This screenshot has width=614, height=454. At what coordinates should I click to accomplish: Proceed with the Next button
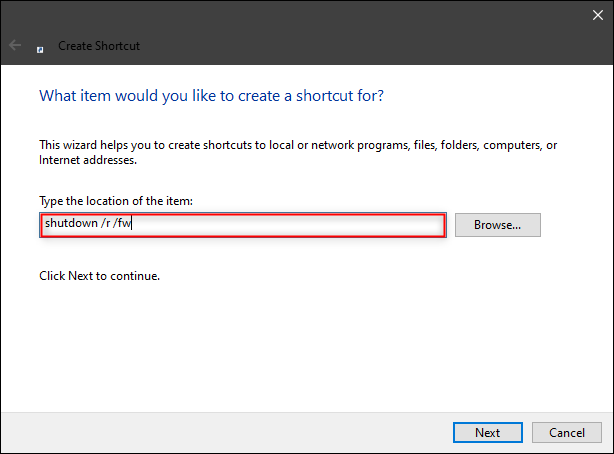click(487, 432)
